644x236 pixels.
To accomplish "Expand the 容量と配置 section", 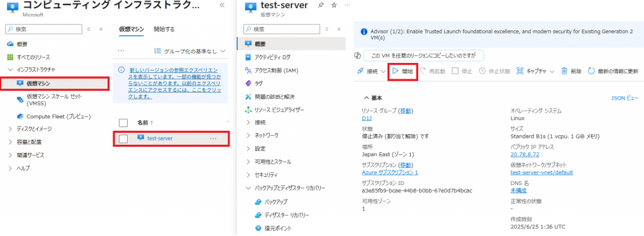I will pyautogui.click(x=10, y=142).
